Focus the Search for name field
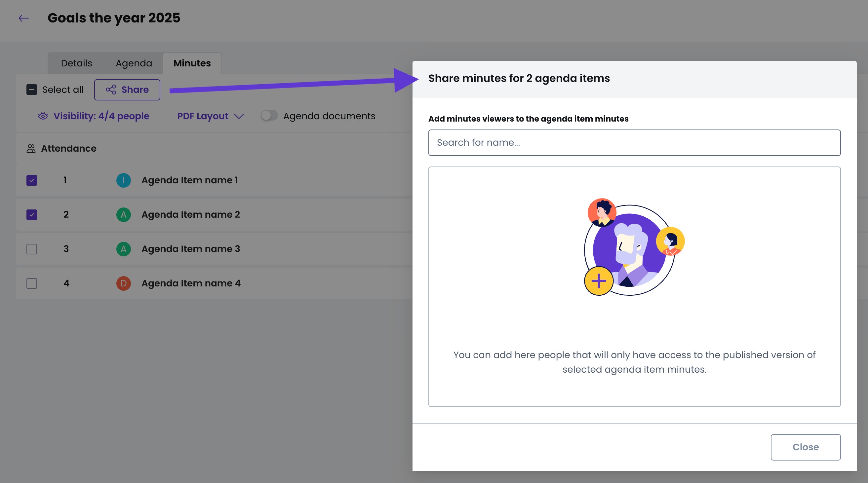The width and height of the screenshot is (868, 483). click(634, 142)
